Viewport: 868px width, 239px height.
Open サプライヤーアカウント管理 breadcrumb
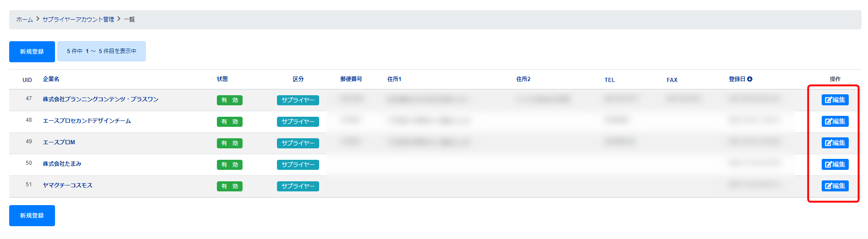tap(78, 19)
